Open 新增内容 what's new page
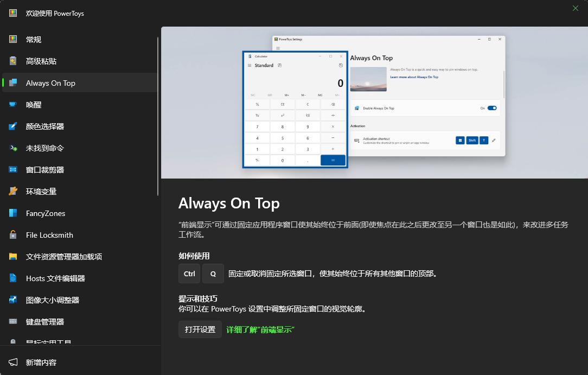The height and width of the screenshot is (375, 588). [80, 363]
